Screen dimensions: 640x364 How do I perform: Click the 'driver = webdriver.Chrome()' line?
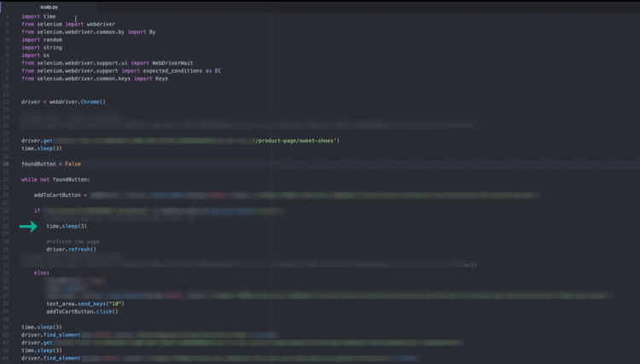pyautogui.click(x=63, y=101)
